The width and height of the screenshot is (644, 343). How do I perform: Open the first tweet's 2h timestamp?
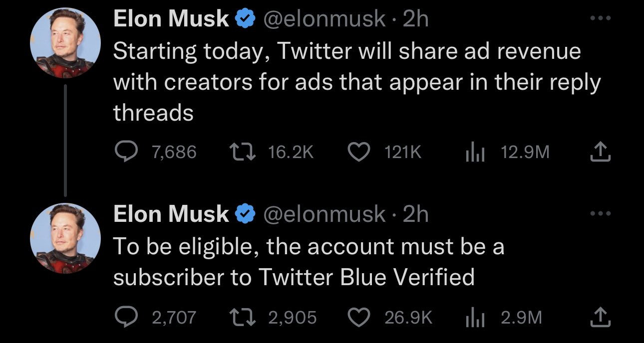click(416, 19)
